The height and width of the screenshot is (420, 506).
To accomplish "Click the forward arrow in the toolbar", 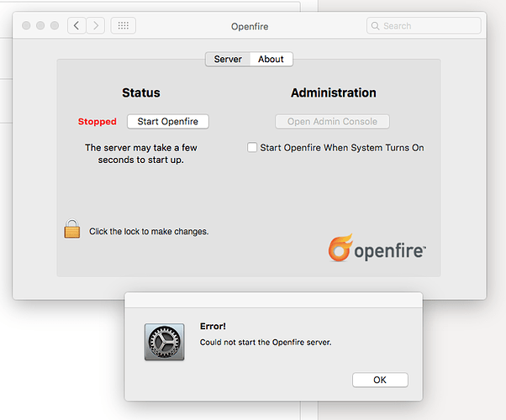I will click(x=96, y=25).
